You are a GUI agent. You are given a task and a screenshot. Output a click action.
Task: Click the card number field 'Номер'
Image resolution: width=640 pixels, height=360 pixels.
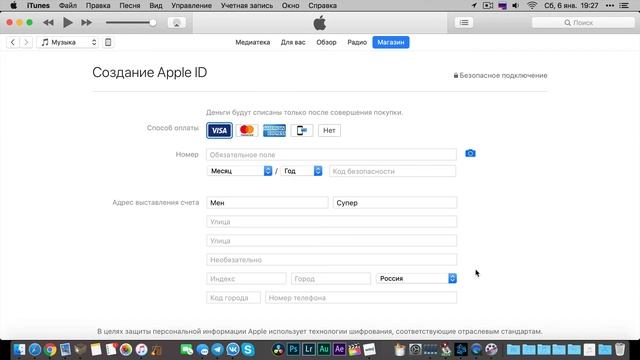(x=331, y=155)
